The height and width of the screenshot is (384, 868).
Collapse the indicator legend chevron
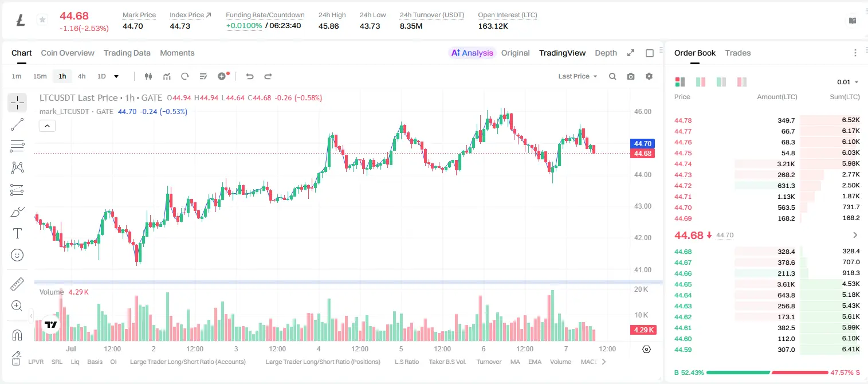click(x=47, y=126)
